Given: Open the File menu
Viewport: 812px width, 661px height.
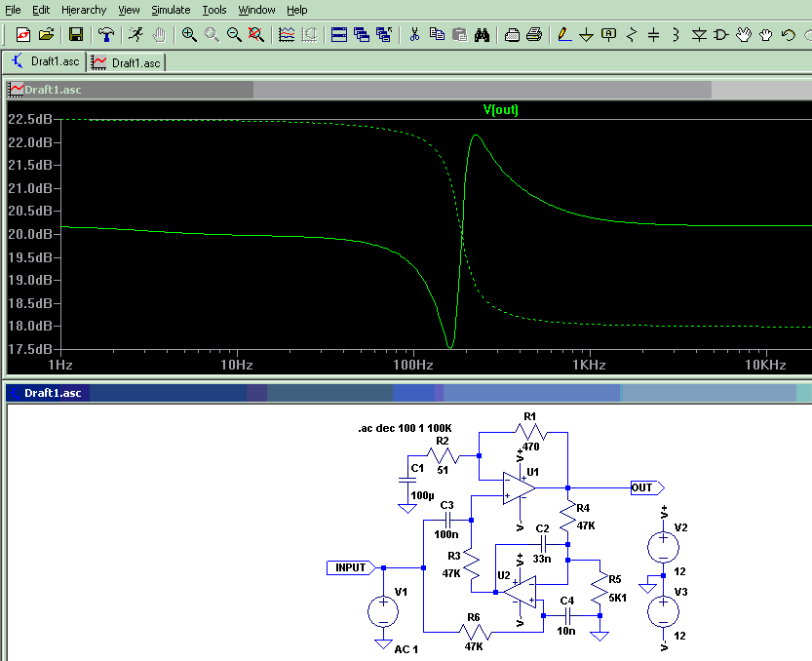Looking at the screenshot, I should (13, 10).
